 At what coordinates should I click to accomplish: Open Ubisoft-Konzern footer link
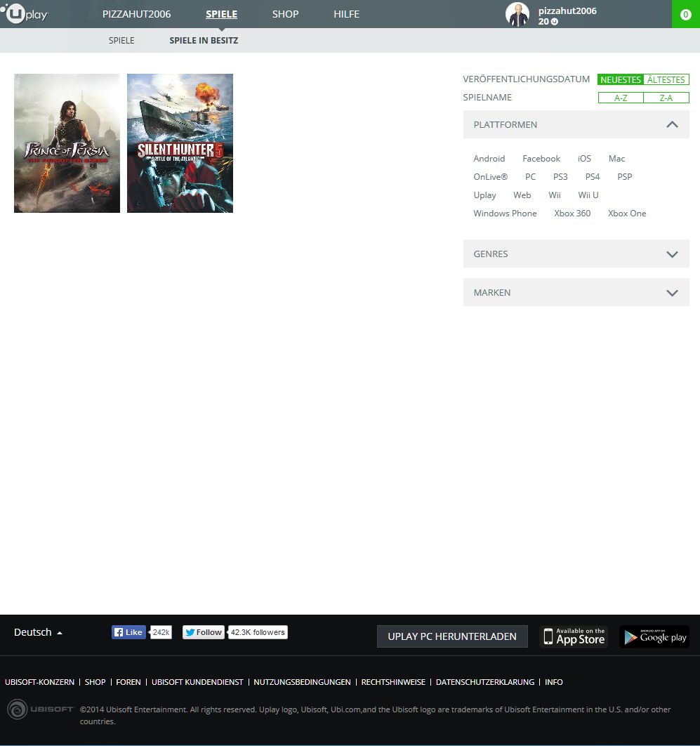39,682
